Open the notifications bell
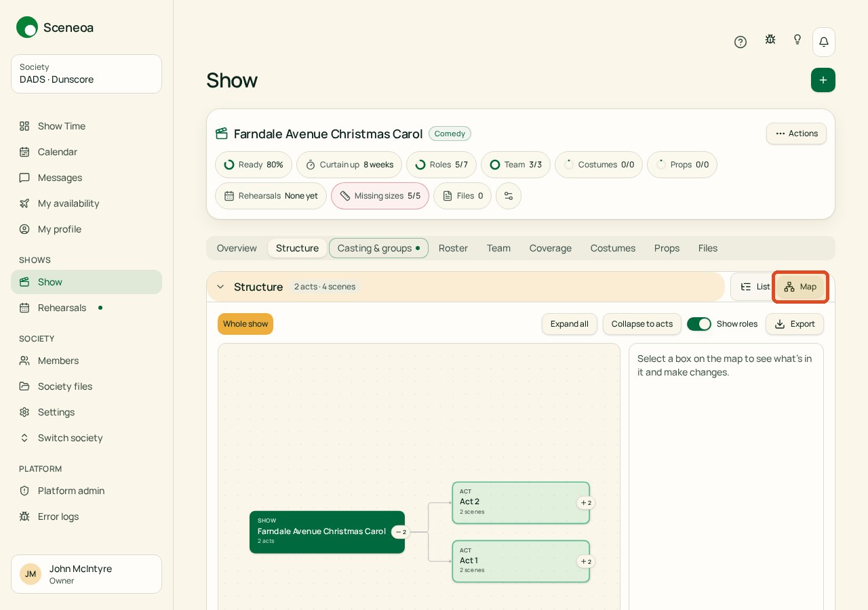 pos(824,42)
